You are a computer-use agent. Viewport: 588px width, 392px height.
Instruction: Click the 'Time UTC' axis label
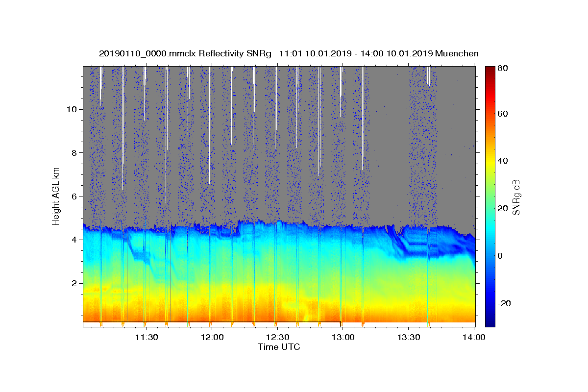click(279, 347)
